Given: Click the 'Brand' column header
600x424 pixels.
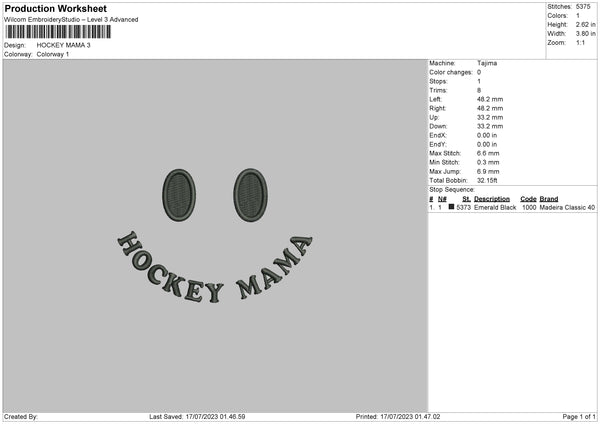Looking at the screenshot, I should pyautogui.click(x=549, y=199).
